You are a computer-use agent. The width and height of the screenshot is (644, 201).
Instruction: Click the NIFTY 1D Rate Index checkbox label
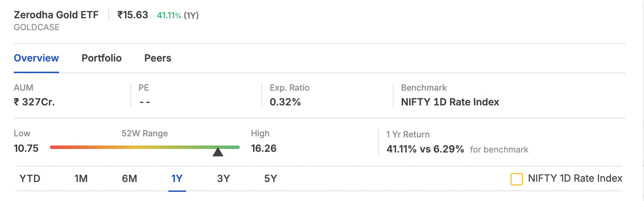575,179
